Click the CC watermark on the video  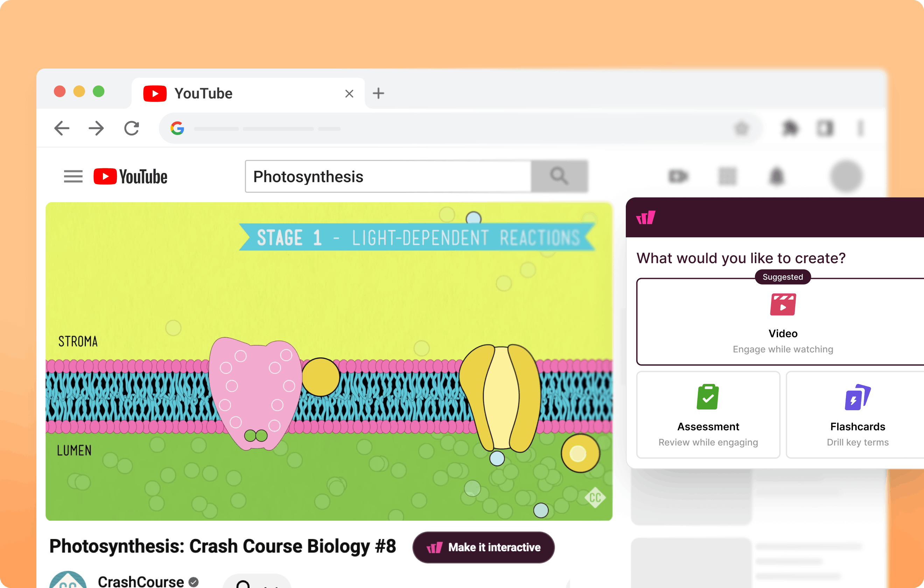[x=595, y=497]
